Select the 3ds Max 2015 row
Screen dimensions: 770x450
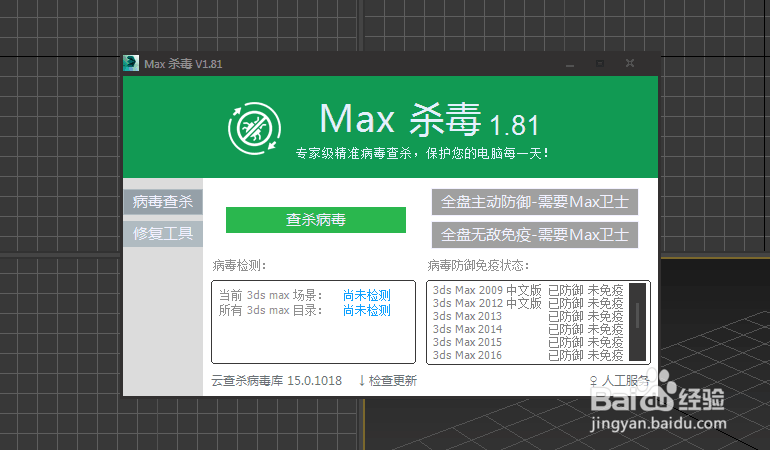pos(528,342)
